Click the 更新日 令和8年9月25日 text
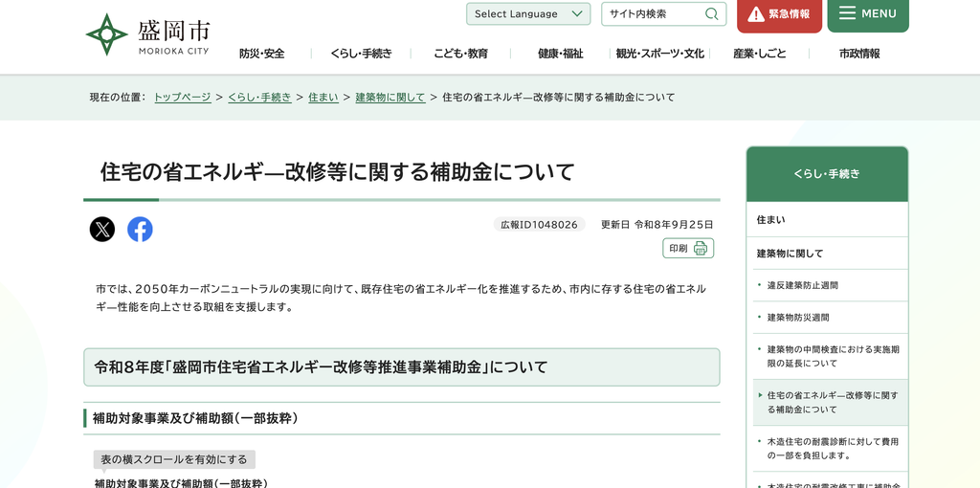The height and width of the screenshot is (488, 980). point(657,224)
